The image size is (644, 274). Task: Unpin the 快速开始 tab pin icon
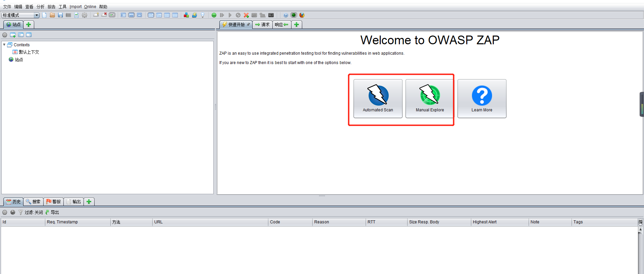pos(248,24)
